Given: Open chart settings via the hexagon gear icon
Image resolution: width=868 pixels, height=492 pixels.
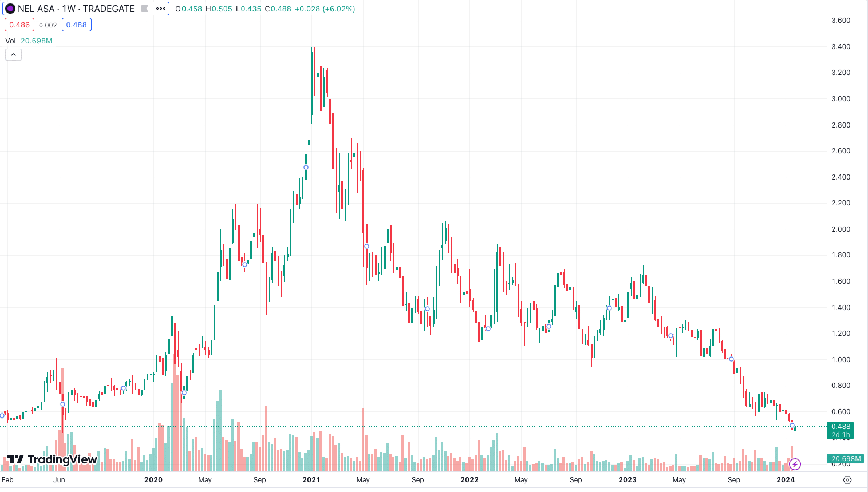Looking at the screenshot, I should (x=848, y=480).
